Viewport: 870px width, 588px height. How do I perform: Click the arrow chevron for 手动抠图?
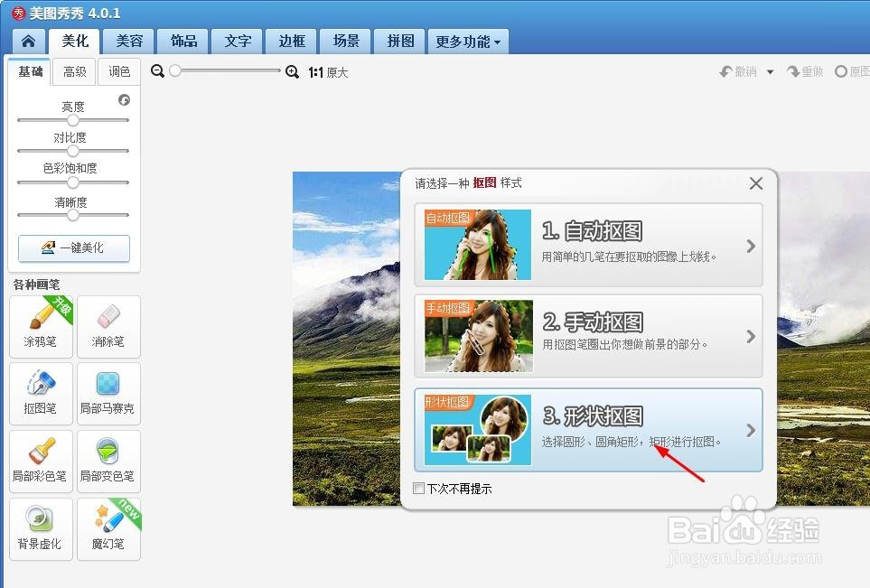(x=751, y=336)
